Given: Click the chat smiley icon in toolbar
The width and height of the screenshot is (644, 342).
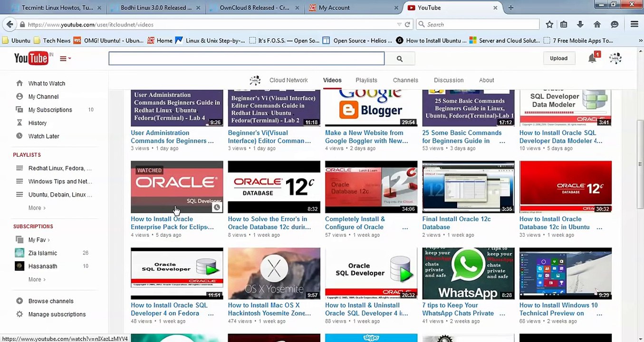Looking at the screenshot, I should click(x=615, y=24).
